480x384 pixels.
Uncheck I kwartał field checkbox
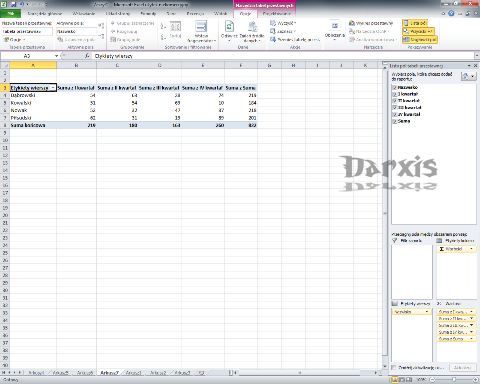(395, 94)
